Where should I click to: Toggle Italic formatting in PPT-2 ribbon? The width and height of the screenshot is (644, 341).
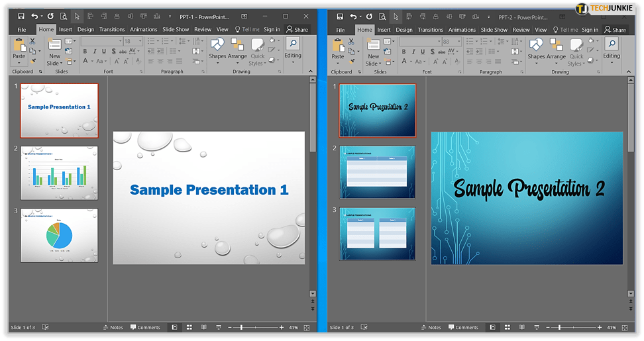[413, 51]
